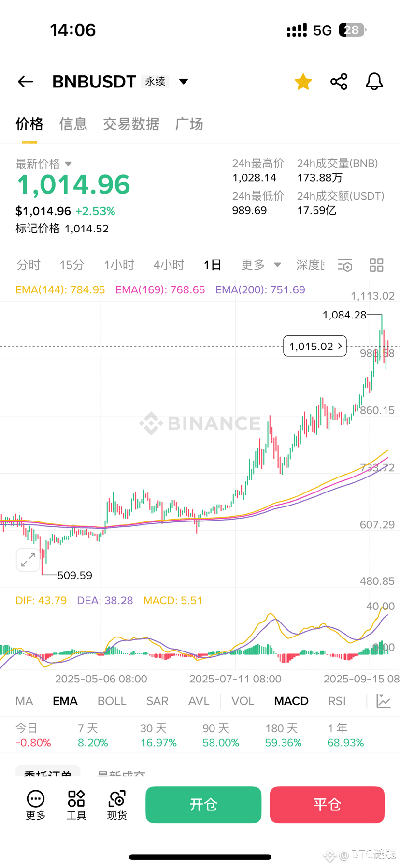
Task: Toggle the MACD sub-indicator
Action: pyautogui.click(x=291, y=701)
